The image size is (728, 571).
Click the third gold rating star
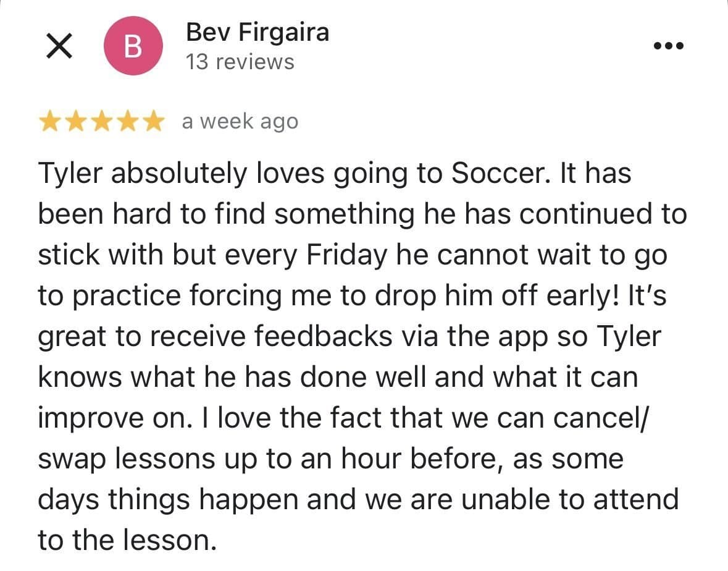click(x=101, y=122)
